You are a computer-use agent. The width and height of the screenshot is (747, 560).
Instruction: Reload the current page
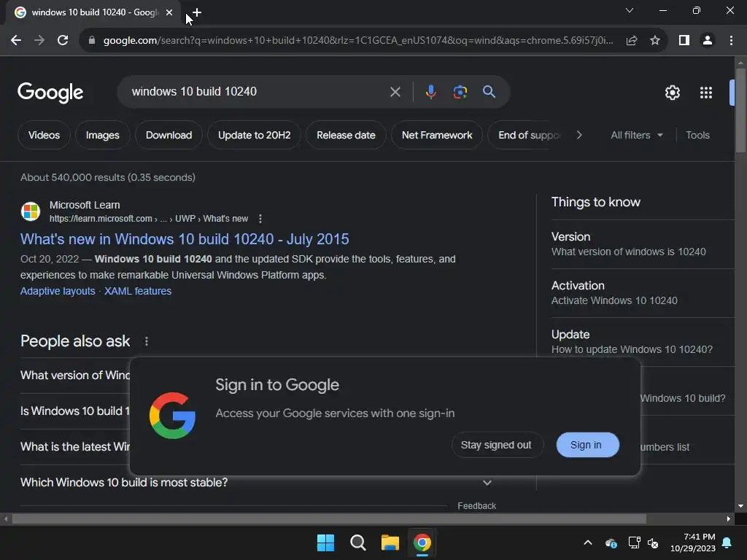[x=63, y=41]
